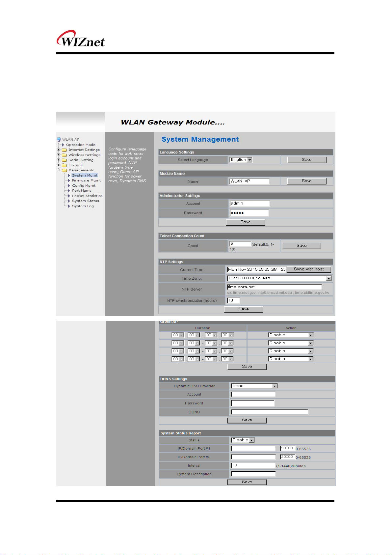Screen dimensions: 392x555
Task: Click the System Description field
Action: pos(253,474)
